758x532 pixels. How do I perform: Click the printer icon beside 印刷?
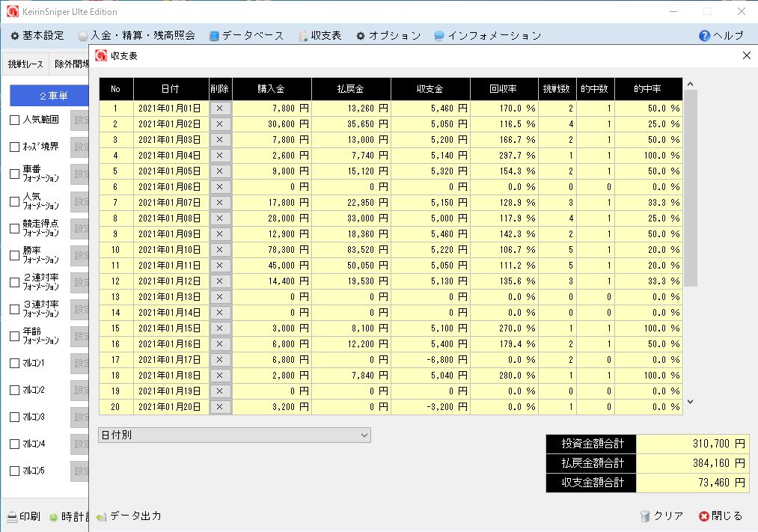[x=12, y=517]
